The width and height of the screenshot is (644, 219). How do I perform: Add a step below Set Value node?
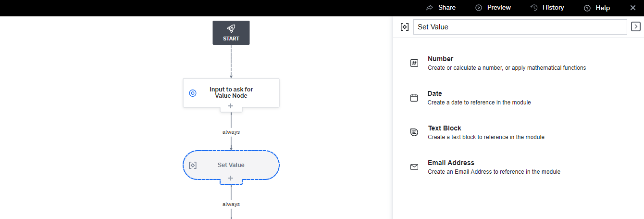[x=231, y=178]
